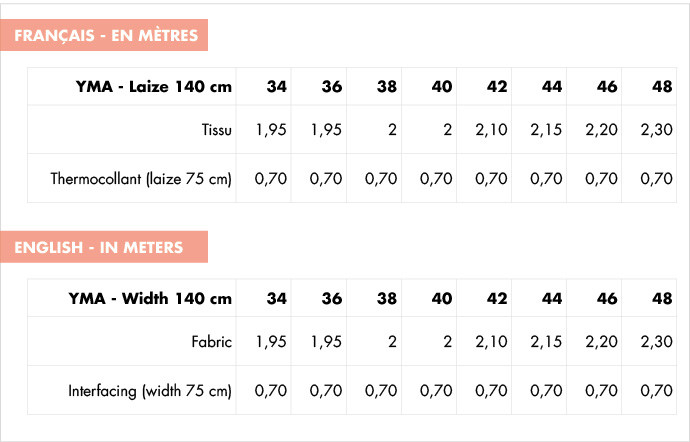Click Fabric value 2,20 for size 46
Screen dimensions: 690x442
click(x=601, y=342)
